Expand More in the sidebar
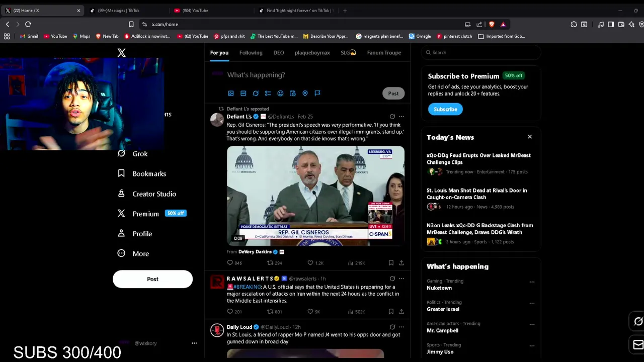The width and height of the screenshot is (644, 362). (133, 254)
